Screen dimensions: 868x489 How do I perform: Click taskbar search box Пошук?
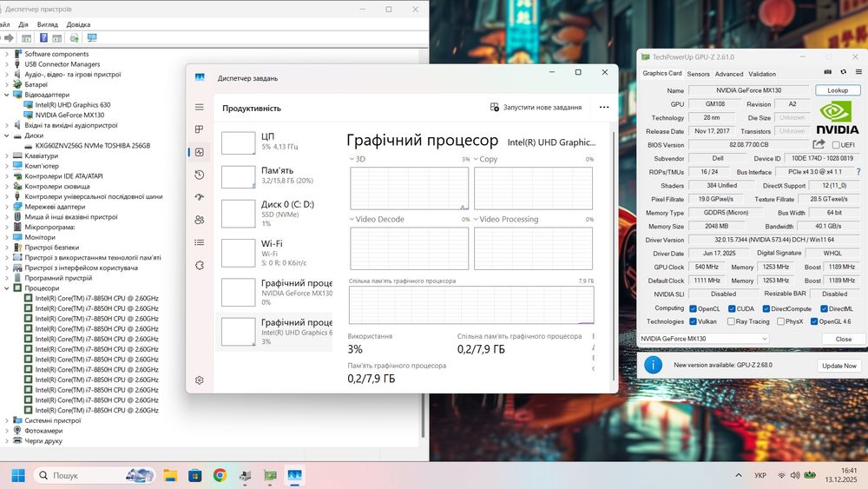pyautogui.click(x=94, y=475)
